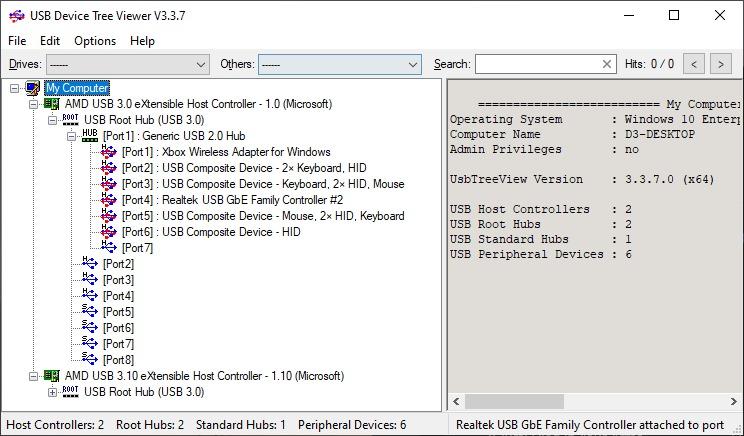Open the Options menu
The height and width of the screenshot is (436, 744).
pos(95,41)
